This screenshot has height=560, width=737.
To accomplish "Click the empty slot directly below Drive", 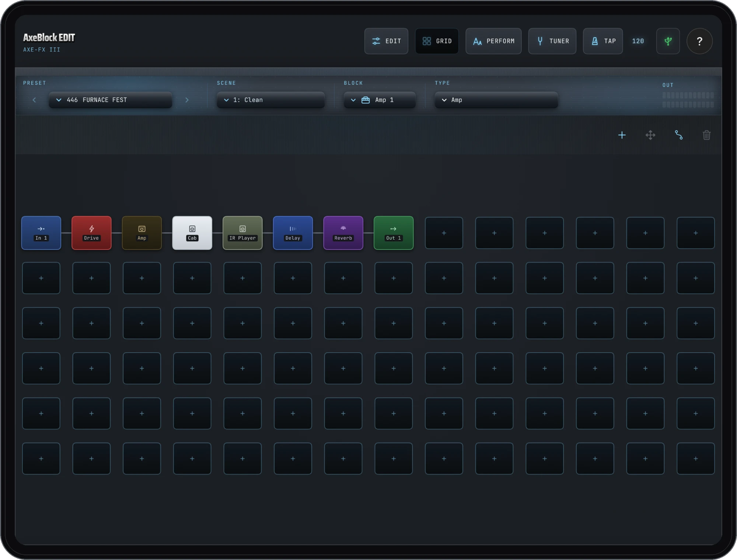I will click(91, 278).
